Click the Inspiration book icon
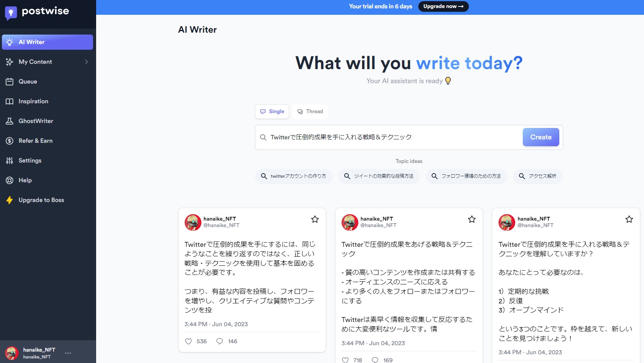The image size is (644, 363). 9,101
